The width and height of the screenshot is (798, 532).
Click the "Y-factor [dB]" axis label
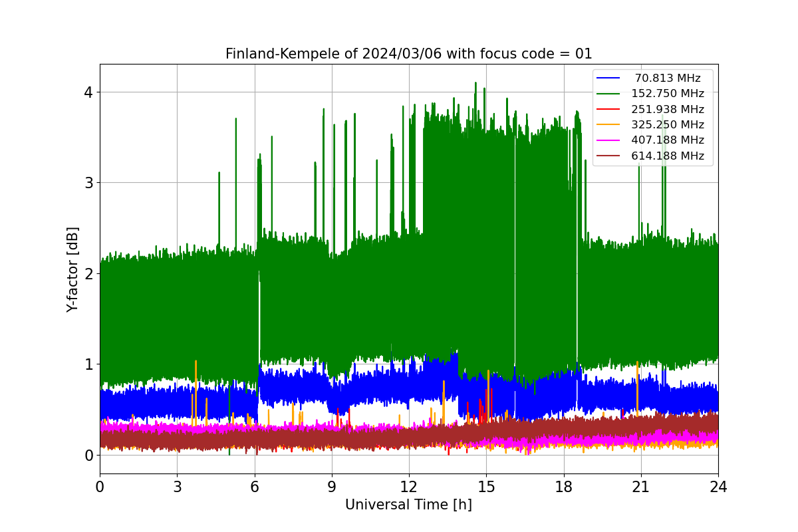(72, 269)
